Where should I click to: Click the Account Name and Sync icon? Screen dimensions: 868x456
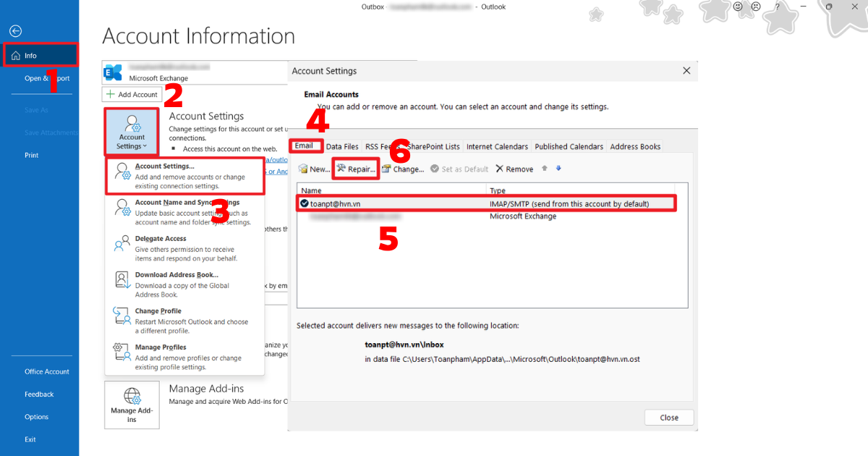[122, 208]
